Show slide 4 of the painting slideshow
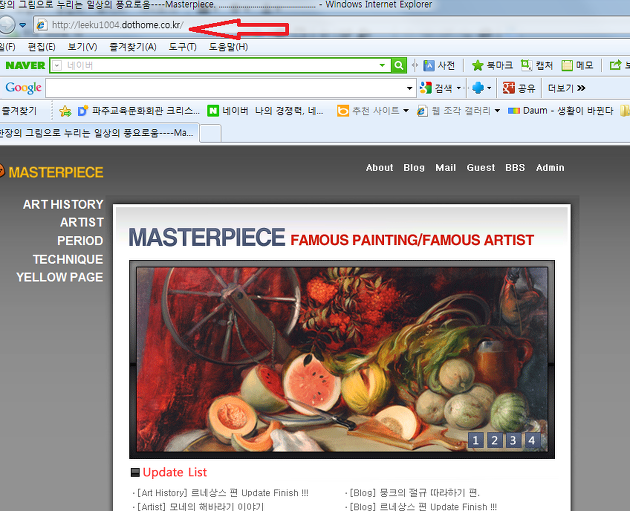 pos(532,440)
